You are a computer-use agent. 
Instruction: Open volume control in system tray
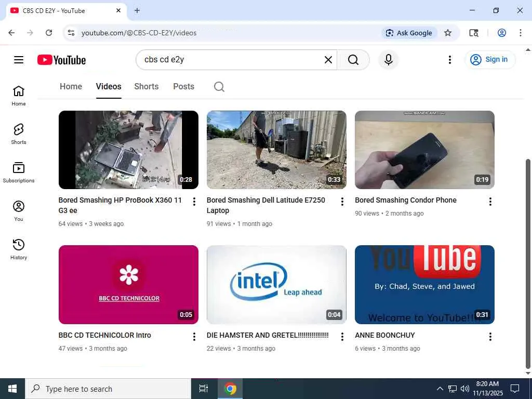(x=465, y=389)
